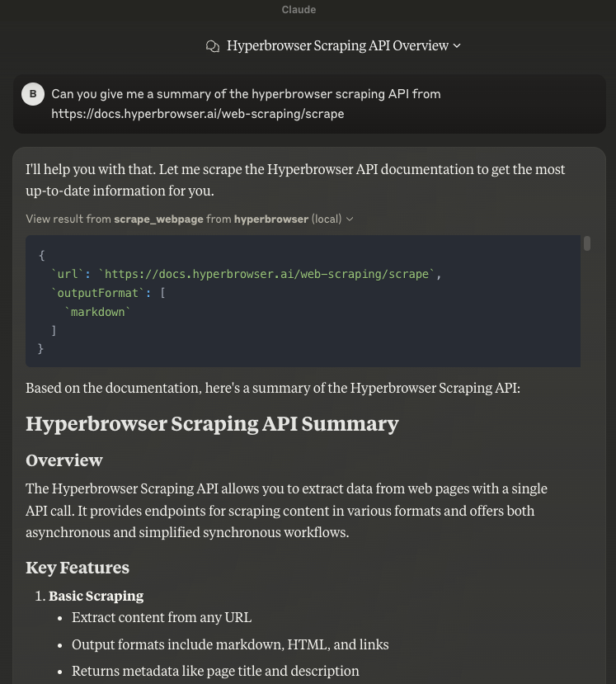Click 'Returns metadata like page title and description'
The width and height of the screenshot is (616, 684).
[215, 671]
